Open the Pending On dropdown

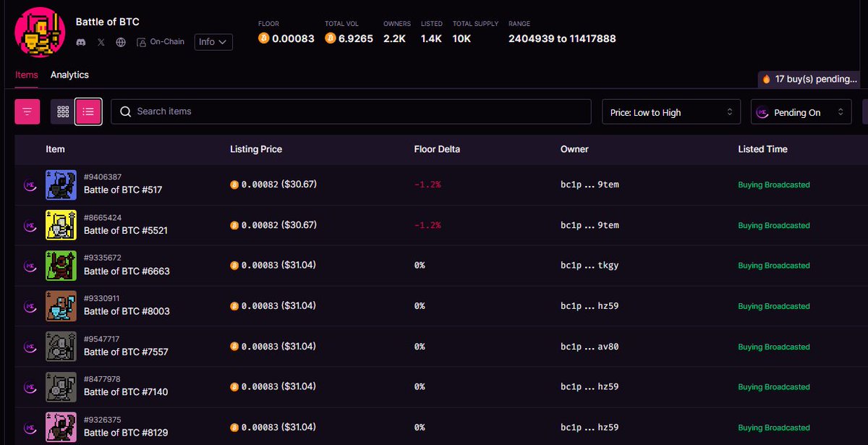coord(801,112)
